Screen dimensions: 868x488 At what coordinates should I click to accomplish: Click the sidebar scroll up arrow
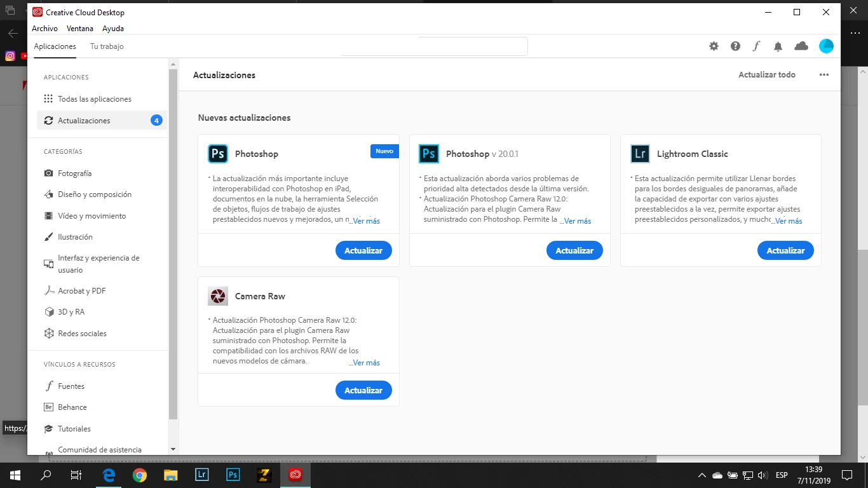(x=173, y=64)
